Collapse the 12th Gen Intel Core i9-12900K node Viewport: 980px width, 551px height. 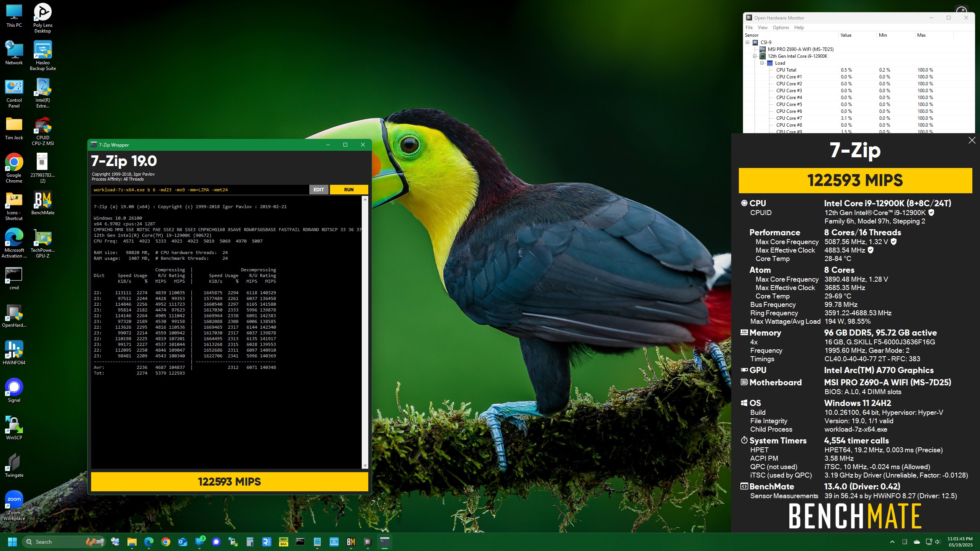(x=755, y=56)
